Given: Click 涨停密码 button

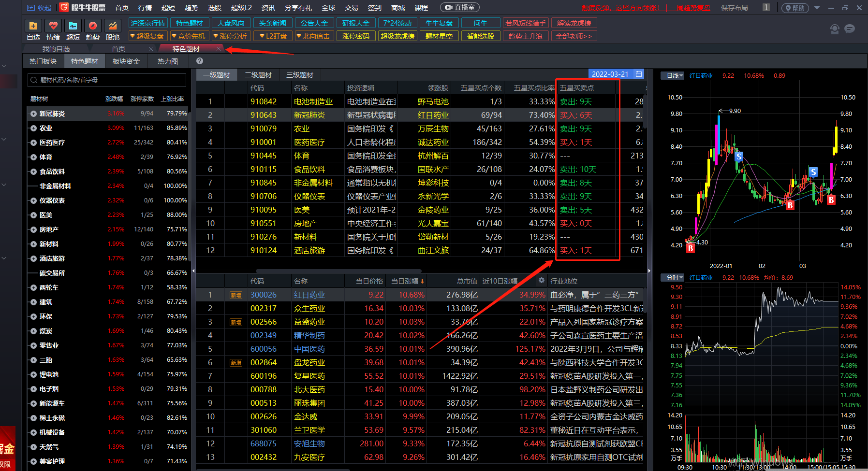Looking at the screenshot, I should click(x=356, y=36).
